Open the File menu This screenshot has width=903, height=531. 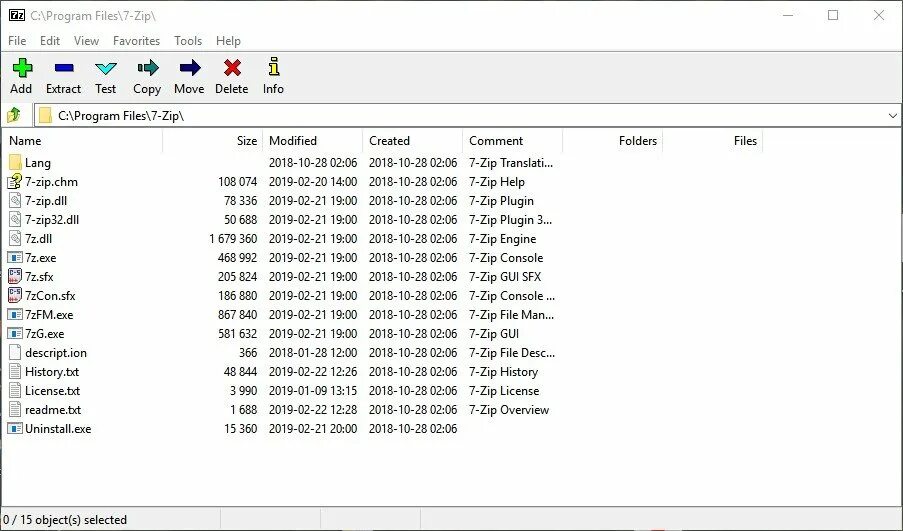click(17, 41)
